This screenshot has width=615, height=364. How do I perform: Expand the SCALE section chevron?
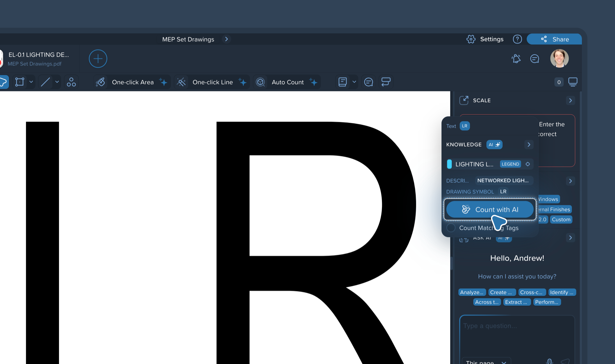tap(570, 100)
